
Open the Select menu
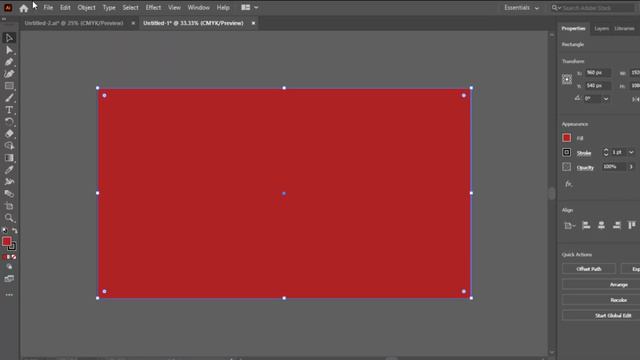point(130,7)
